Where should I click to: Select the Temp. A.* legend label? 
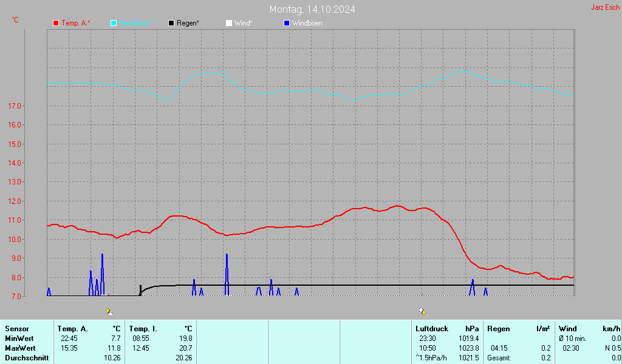[x=76, y=23]
